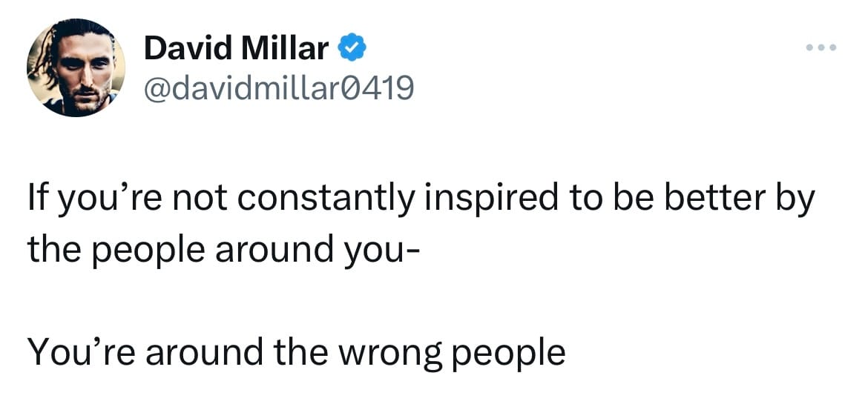Visit the @davidmillar0419 handle link
Screen dimensions: 868x407
[278, 87]
